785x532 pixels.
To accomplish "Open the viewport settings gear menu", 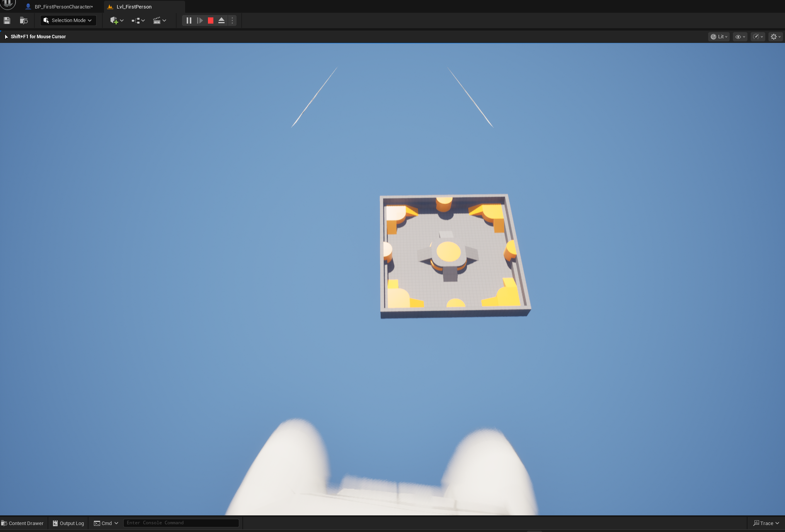I will (776, 37).
